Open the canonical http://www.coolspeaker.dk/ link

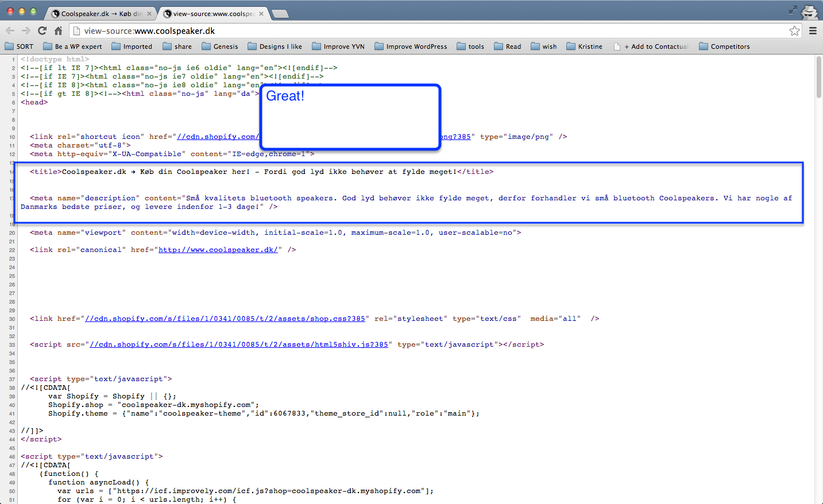[218, 250]
